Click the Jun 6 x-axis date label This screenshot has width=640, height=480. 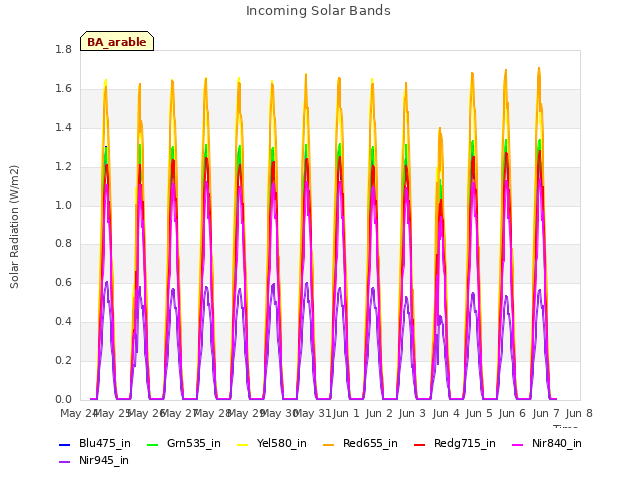[x=512, y=413]
